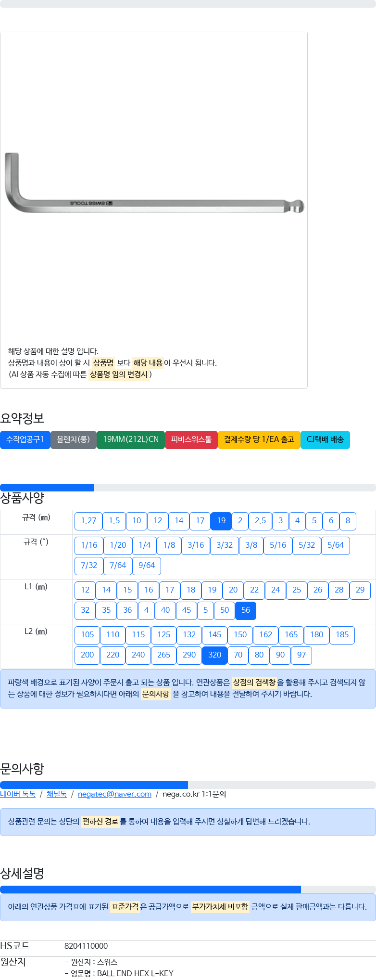376x980 pixels.
Task: Pick the 320 value for L2
Action: [215, 655]
